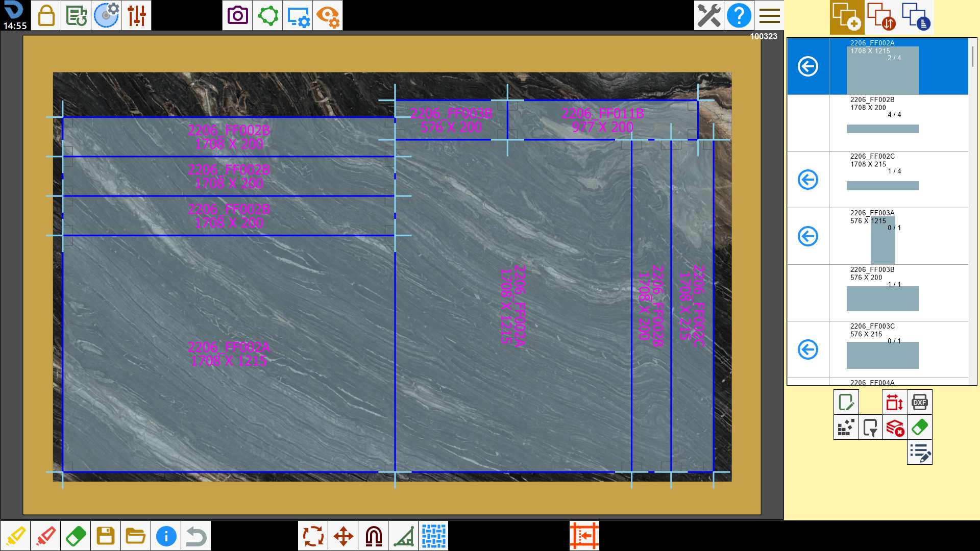The width and height of the screenshot is (980, 551).
Task: Click the green eraser in right panel
Action: coord(920,427)
